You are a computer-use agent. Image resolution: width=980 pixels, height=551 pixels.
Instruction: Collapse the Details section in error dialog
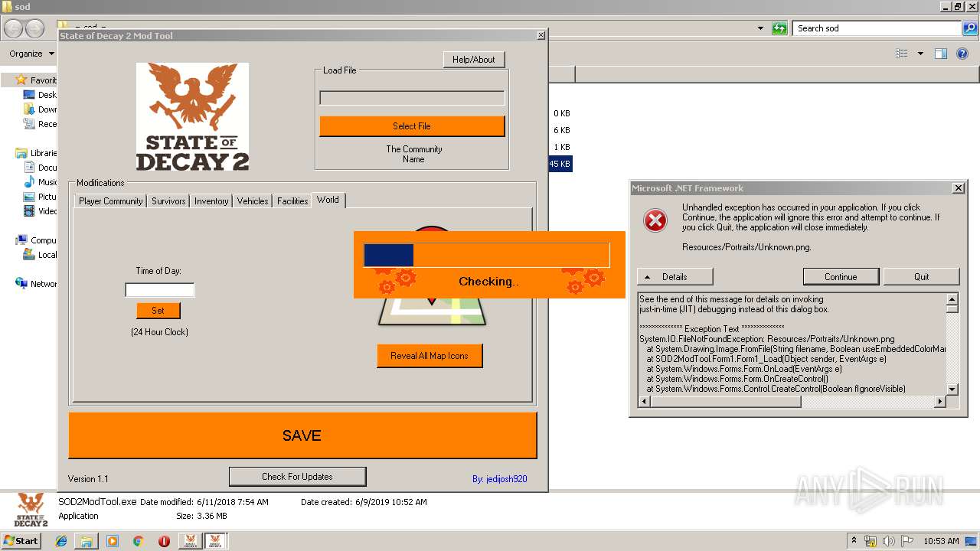pos(675,276)
